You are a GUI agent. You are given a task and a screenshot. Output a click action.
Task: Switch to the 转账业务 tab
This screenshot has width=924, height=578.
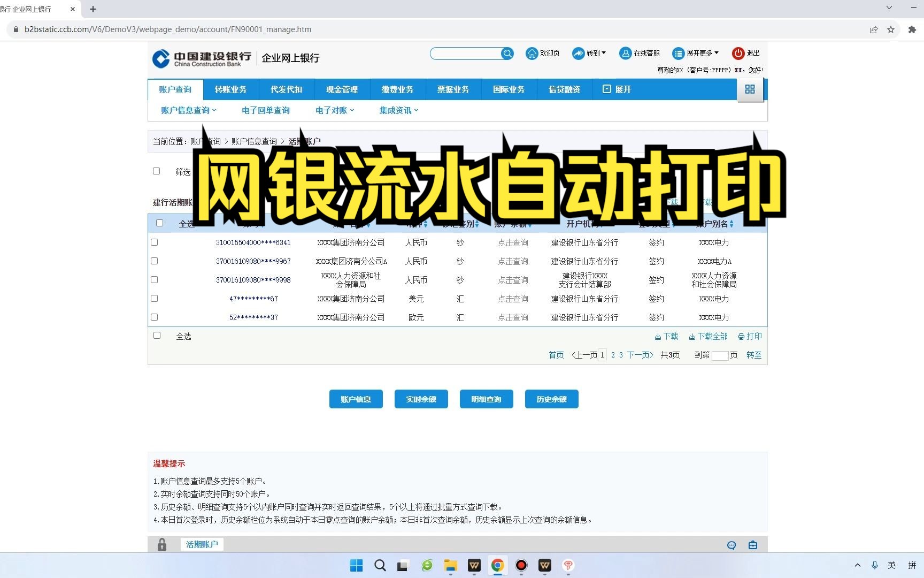[x=230, y=89]
